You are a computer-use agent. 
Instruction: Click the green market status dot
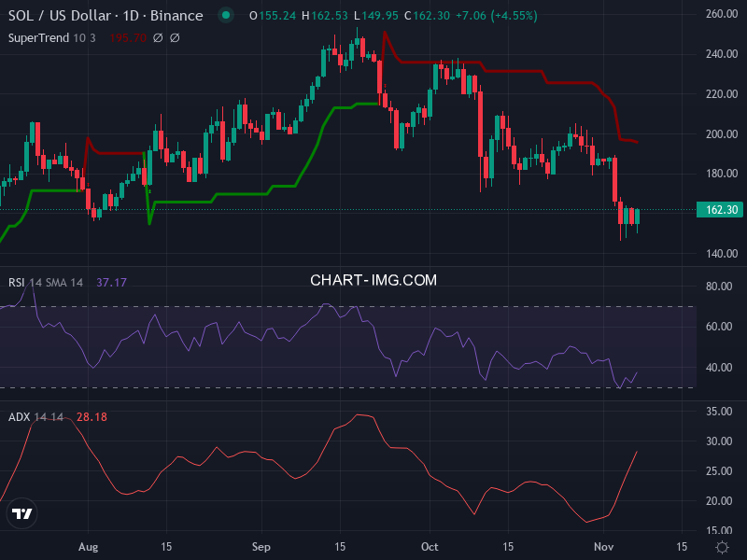tap(225, 16)
